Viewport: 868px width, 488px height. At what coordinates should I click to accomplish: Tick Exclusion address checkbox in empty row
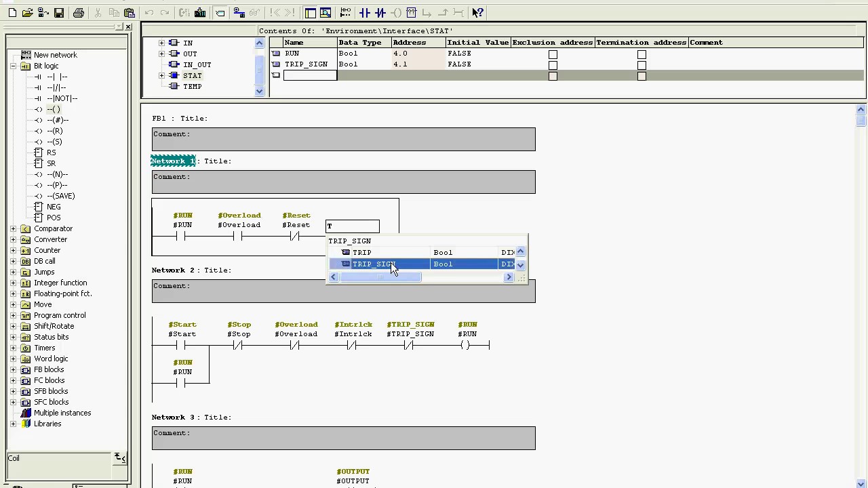pos(553,76)
